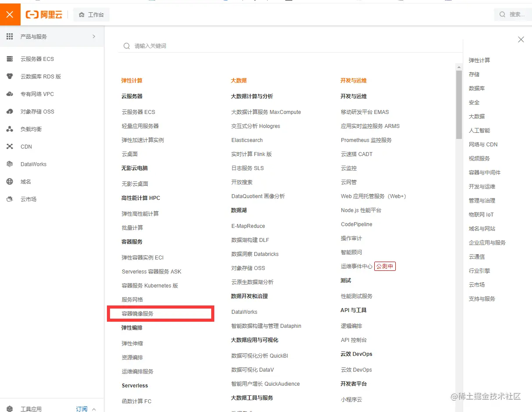Open 函数计算 FC link
532x412 pixels.
[x=137, y=401]
